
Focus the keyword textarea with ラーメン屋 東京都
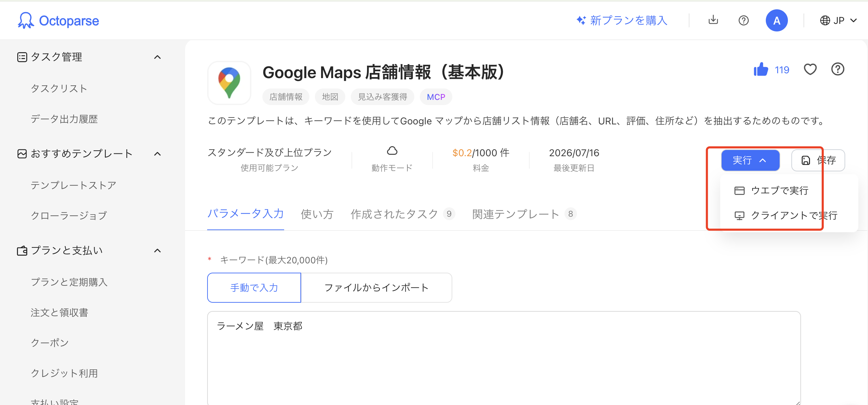504,358
